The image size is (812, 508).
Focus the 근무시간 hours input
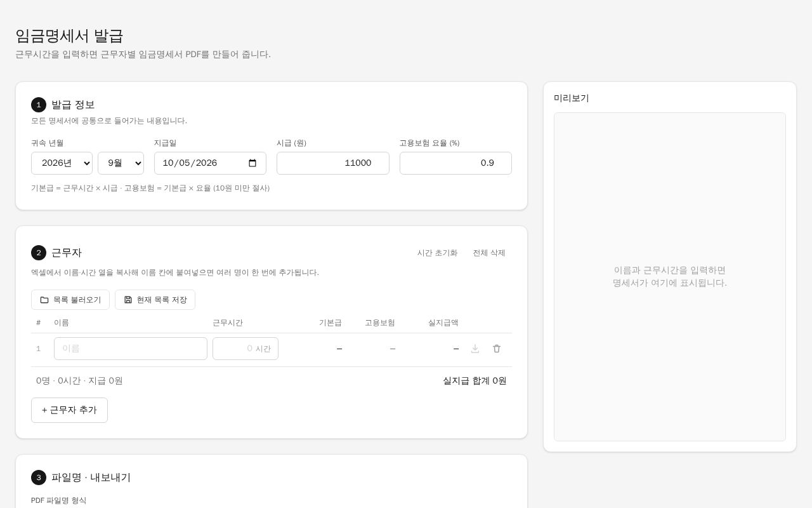(246, 349)
